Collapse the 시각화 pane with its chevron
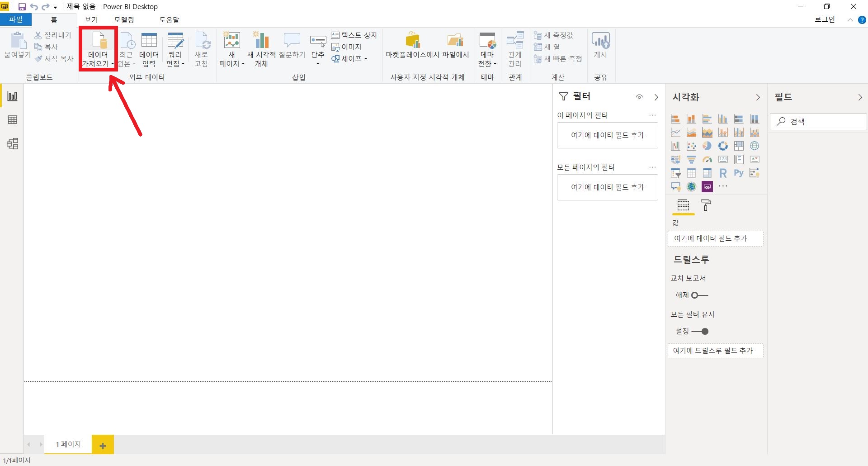The width and height of the screenshot is (868, 466). (758, 97)
